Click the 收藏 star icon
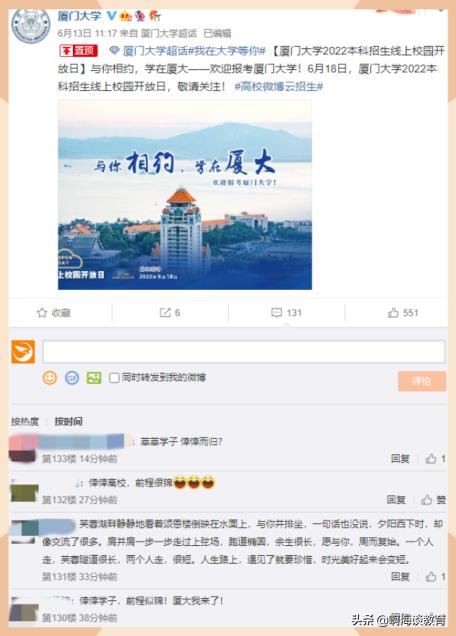The image size is (456, 636). (x=42, y=313)
